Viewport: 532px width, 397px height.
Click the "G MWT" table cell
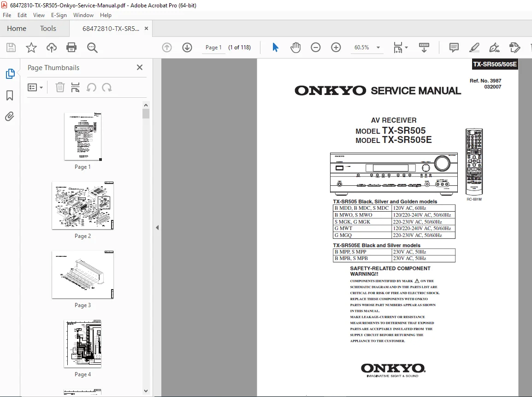pyautogui.click(x=362, y=228)
